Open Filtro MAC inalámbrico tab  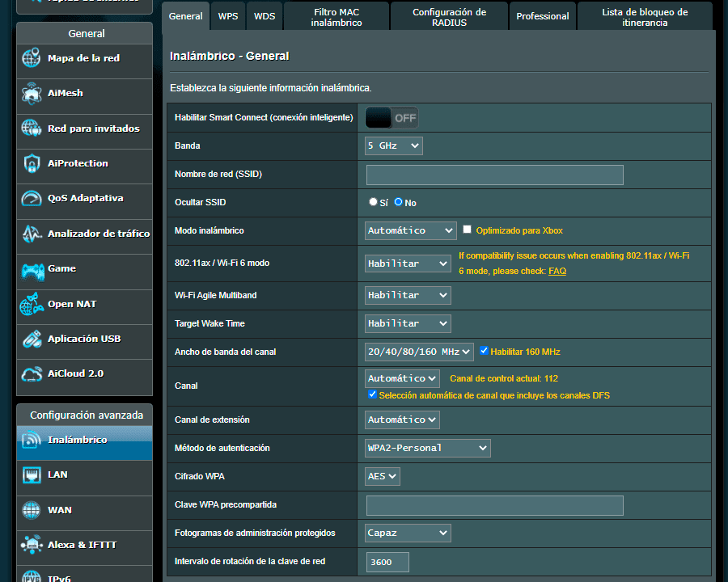coord(336,17)
